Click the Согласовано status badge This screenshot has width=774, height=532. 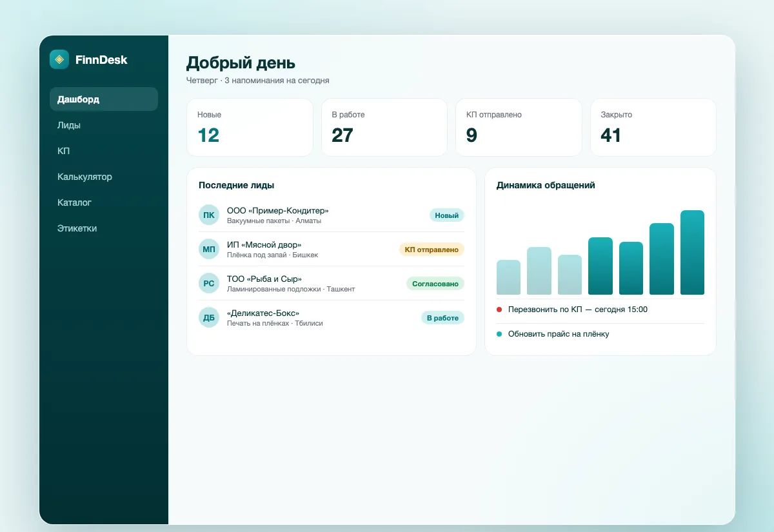435,284
